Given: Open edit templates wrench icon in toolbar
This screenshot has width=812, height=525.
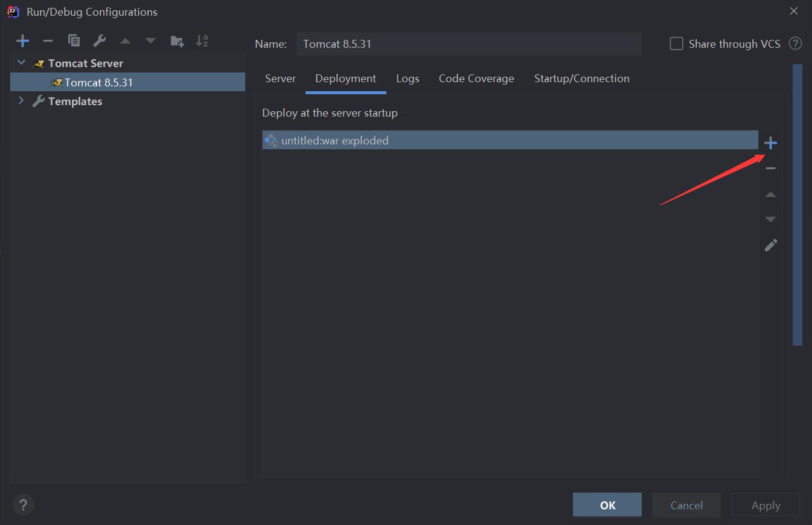Looking at the screenshot, I should [100, 41].
